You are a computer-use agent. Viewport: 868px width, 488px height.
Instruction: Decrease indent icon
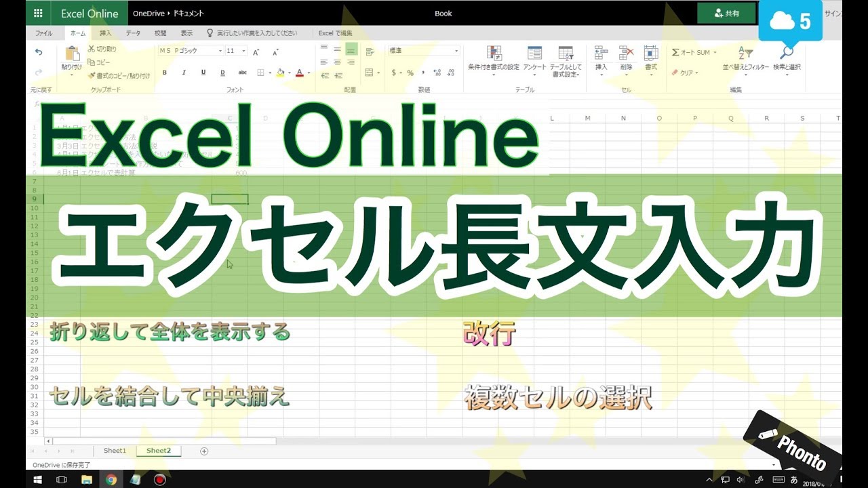tap(324, 75)
